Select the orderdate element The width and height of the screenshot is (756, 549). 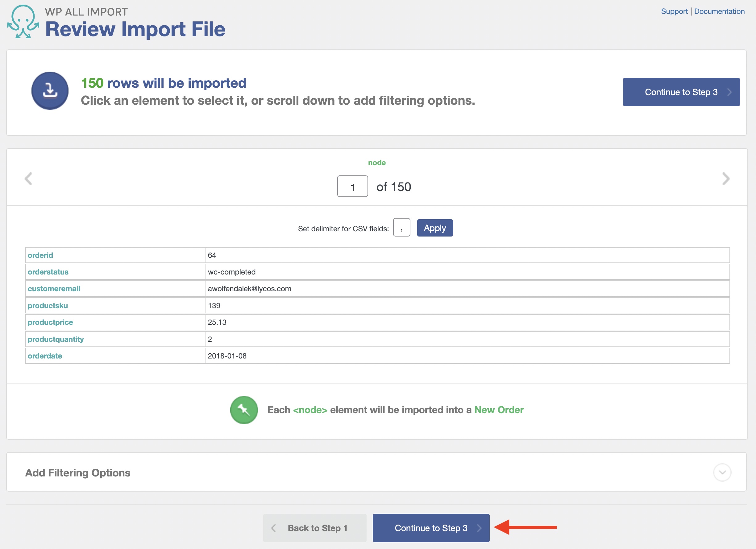click(x=45, y=356)
